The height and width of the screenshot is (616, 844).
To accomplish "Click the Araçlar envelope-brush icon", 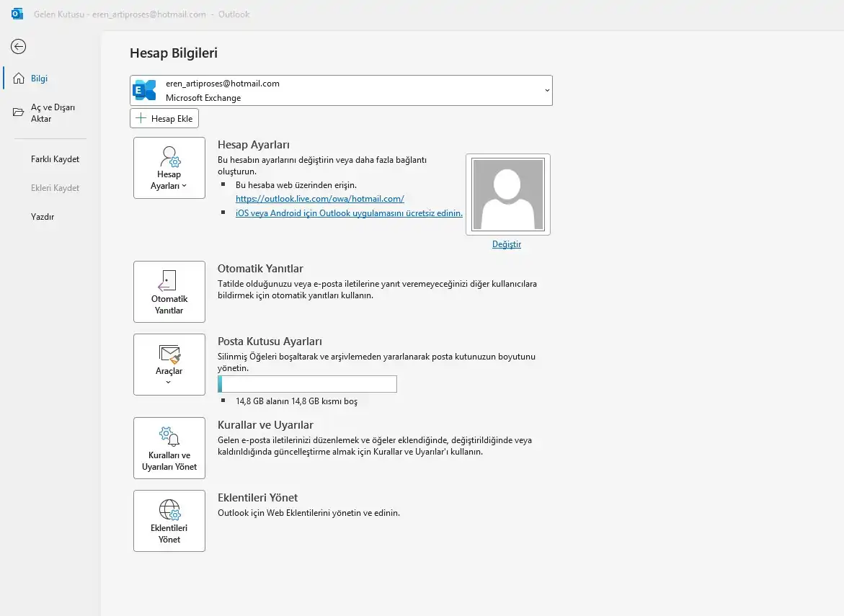I will coord(169,354).
